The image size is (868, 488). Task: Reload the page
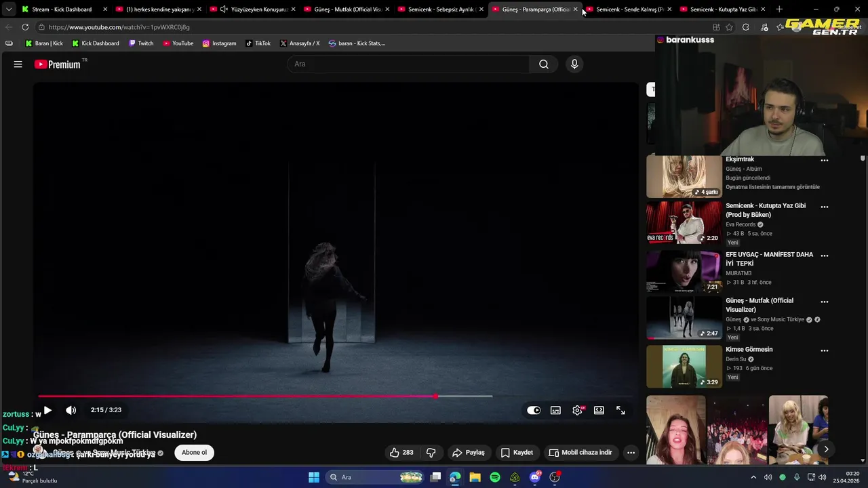coord(25,27)
